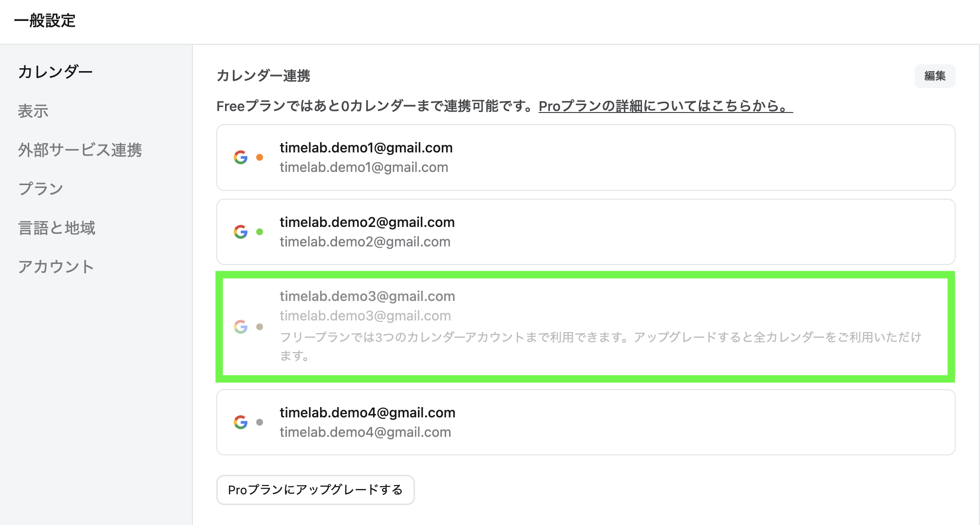Image resolution: width=980 pixels, height=525 pixels.
Task: Follow the Proプランの詳細 link
Action: click(x=666, y=106)
